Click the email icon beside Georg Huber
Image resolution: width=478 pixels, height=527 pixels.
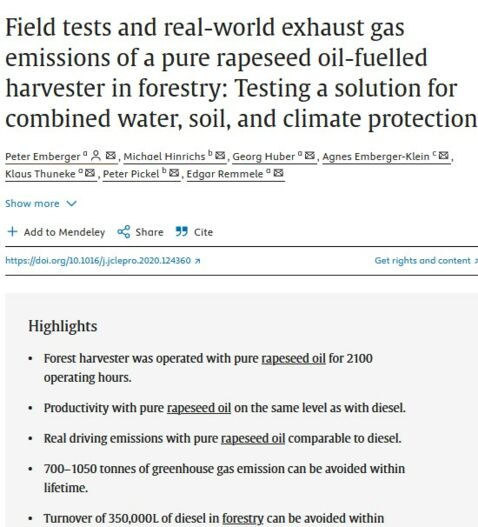click(x=310, y=156)
